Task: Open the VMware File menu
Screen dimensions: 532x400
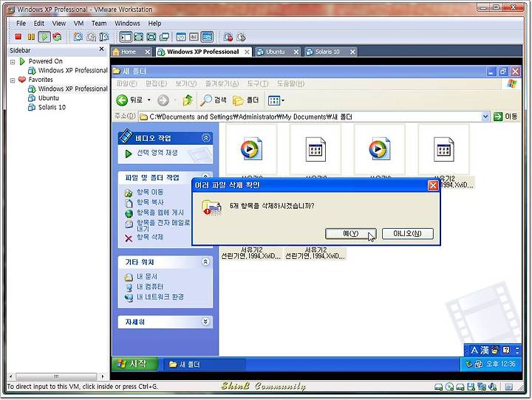Action: (21, 24)
